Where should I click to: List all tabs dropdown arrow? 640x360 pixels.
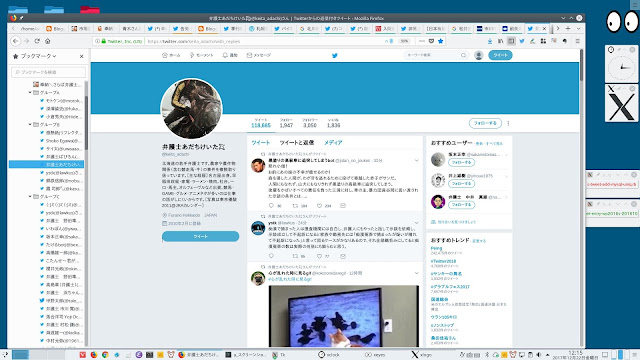(x=578, y=29)
